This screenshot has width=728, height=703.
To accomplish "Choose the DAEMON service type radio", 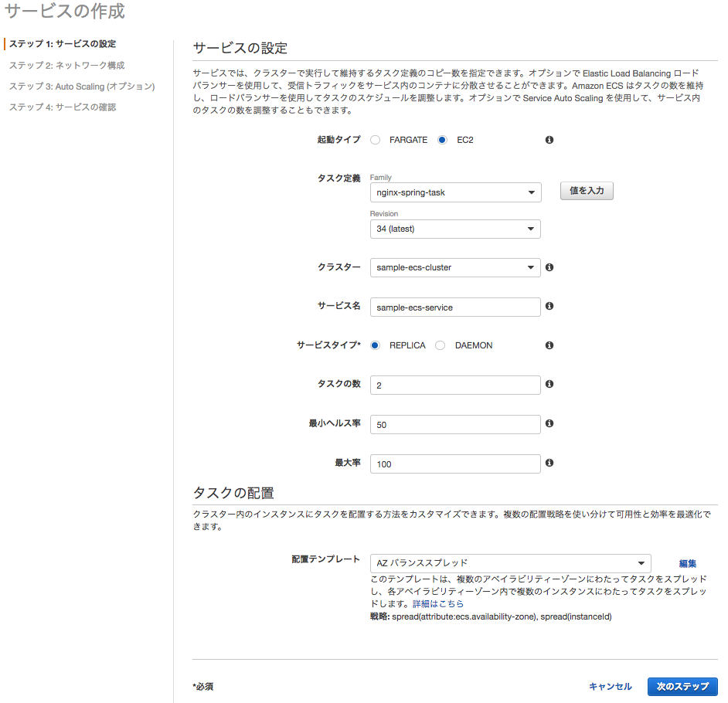I will pyautogui.click(x=441, y=345).
